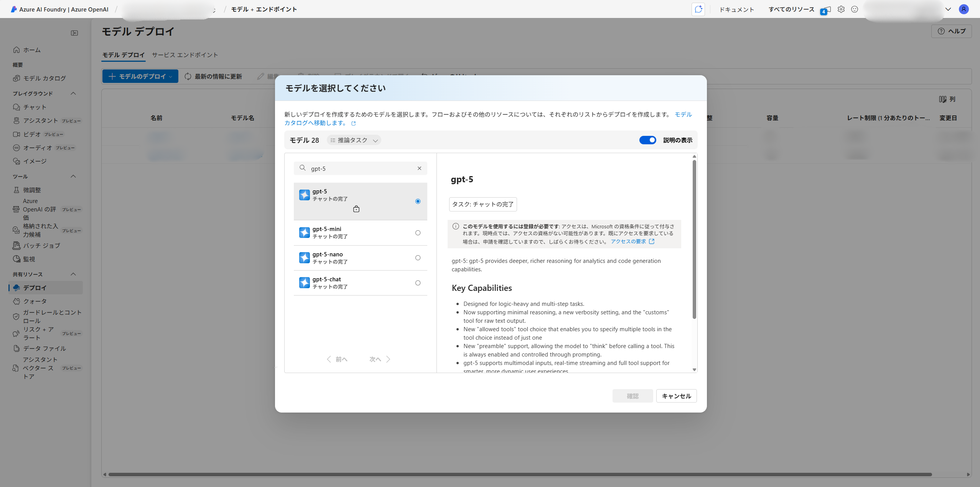Screen dimensions: 980x487
Task: Click the gpt-5 model search input field
Action: (x=361, y=168)
